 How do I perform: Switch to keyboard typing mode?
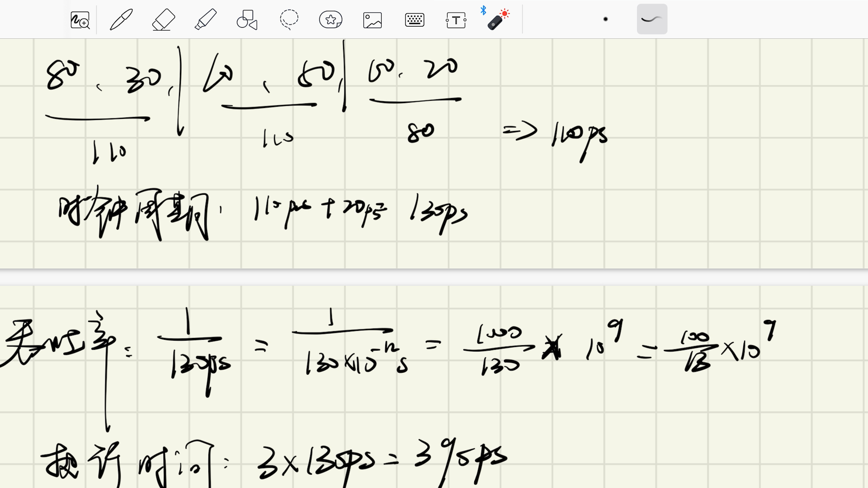pos(414,20)
